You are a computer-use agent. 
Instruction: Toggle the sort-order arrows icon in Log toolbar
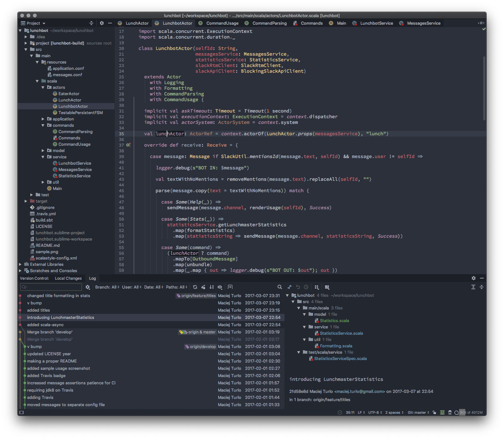(212, 287)
